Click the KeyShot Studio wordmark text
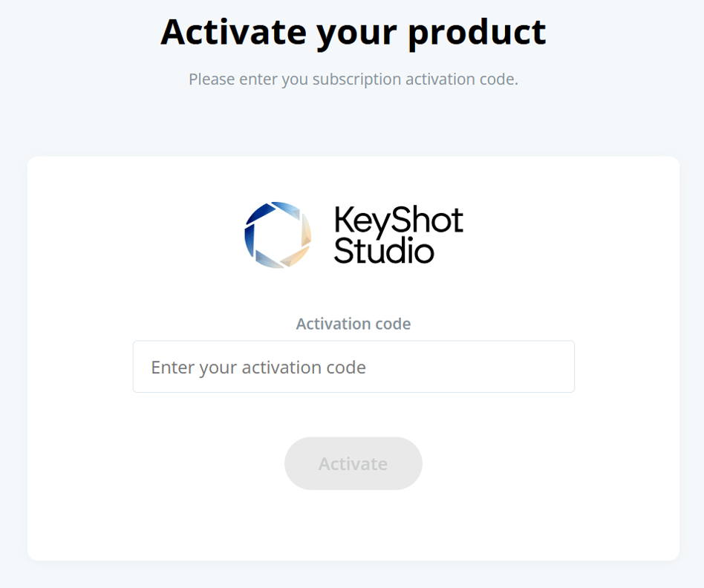 point(397,235)
